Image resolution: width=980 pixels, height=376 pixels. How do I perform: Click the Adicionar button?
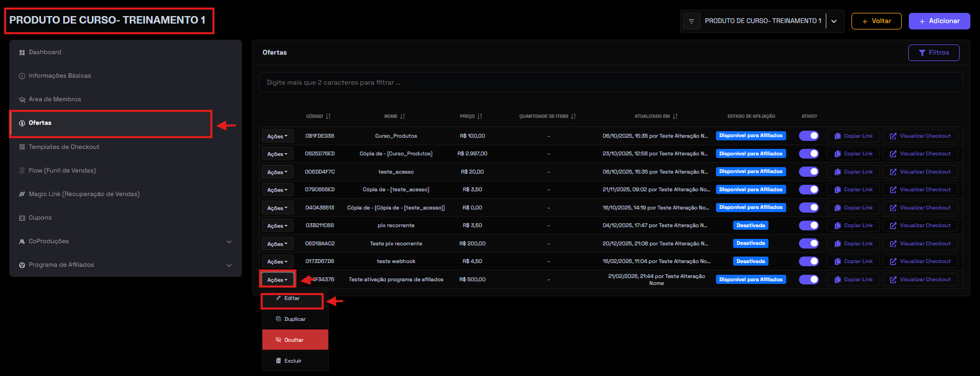939,21
